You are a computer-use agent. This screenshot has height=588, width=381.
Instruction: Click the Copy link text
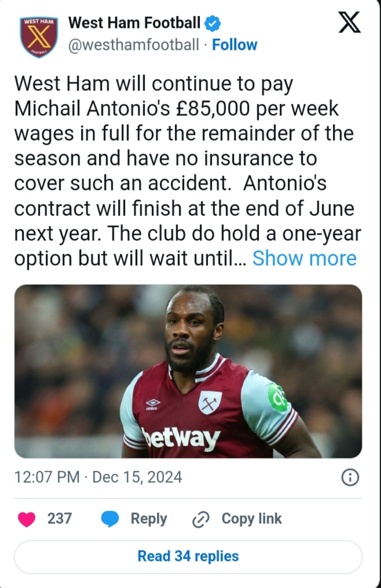tap(251, 519)
